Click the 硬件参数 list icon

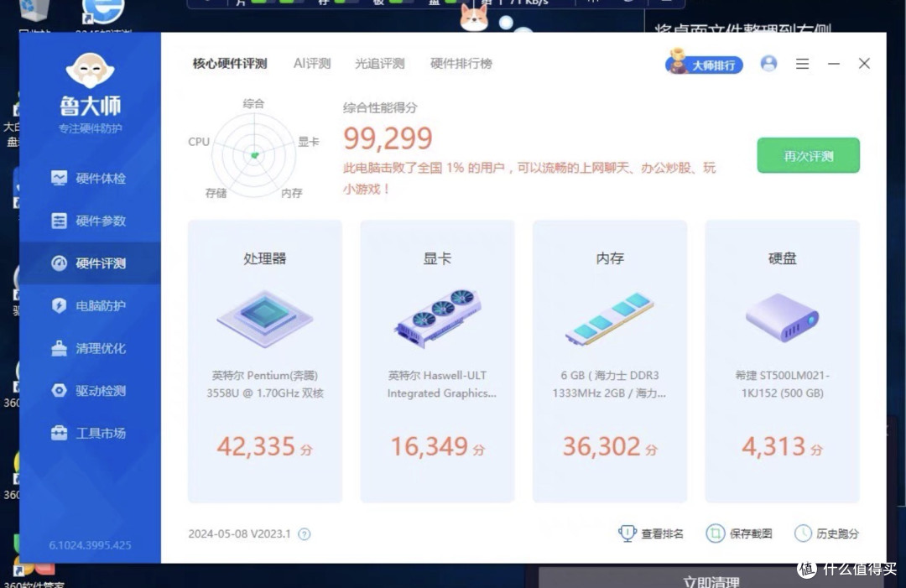coord(59,221)
